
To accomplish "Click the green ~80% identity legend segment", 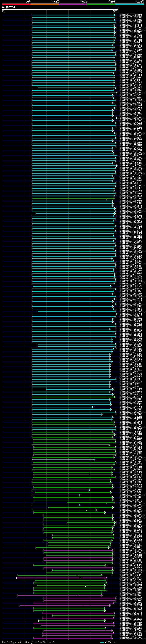I will 101,4.
